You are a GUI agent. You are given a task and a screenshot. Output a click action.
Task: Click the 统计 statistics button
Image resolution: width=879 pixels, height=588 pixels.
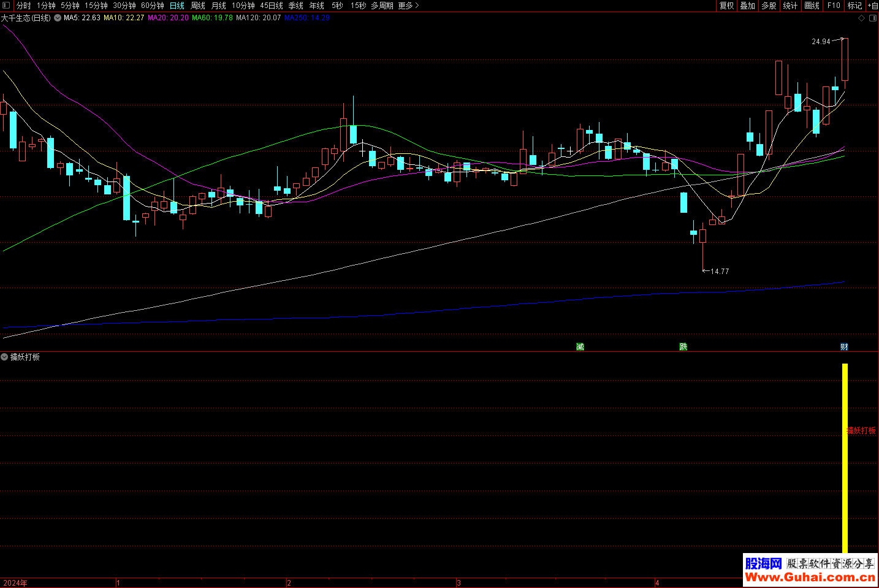click(790, 6)
